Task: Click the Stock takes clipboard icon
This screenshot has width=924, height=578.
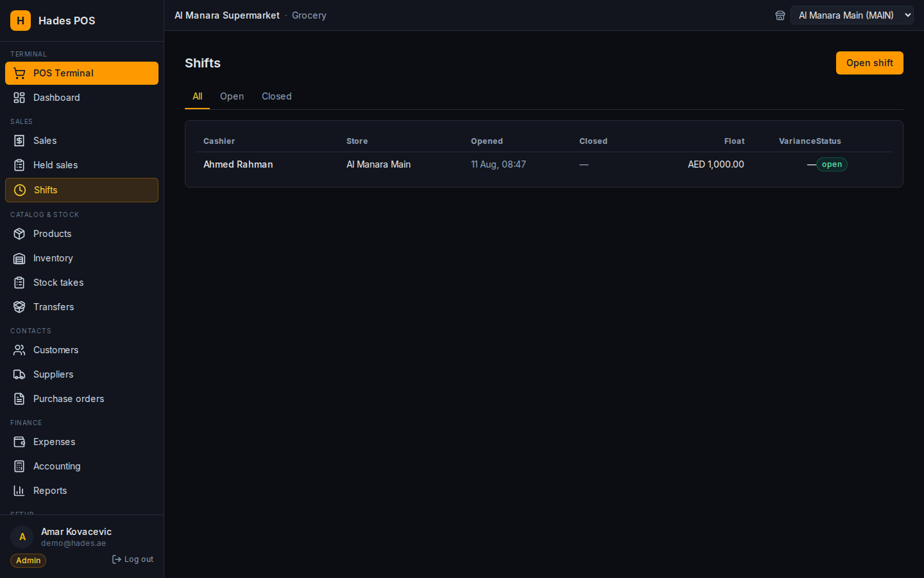Action: click(19, 283)
